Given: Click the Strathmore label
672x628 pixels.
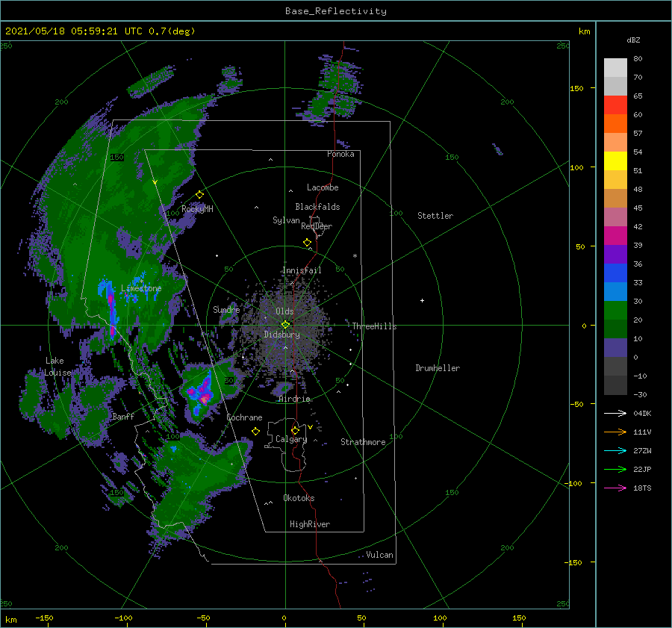Looking at the screenshot, I should point(363,442).
